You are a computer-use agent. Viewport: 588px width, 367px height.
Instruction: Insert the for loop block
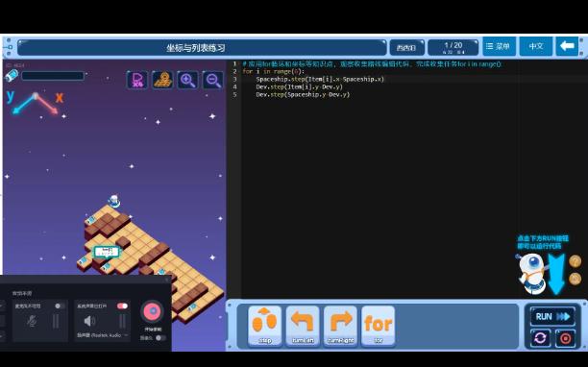click(x=379, y=326)
